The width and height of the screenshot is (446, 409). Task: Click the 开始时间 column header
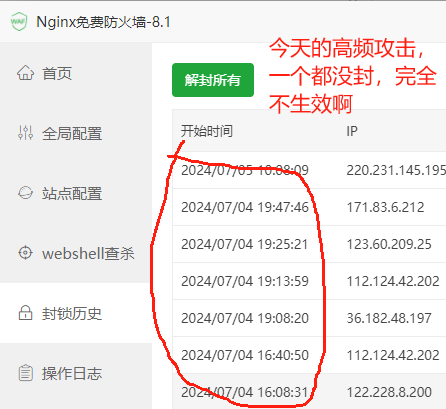pyautogui.click(x=207, y=131)
